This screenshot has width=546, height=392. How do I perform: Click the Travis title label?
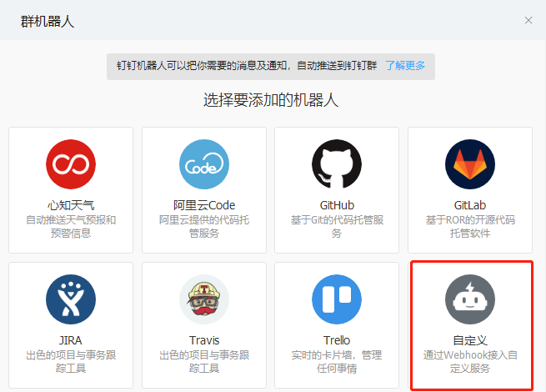(204, 340)
